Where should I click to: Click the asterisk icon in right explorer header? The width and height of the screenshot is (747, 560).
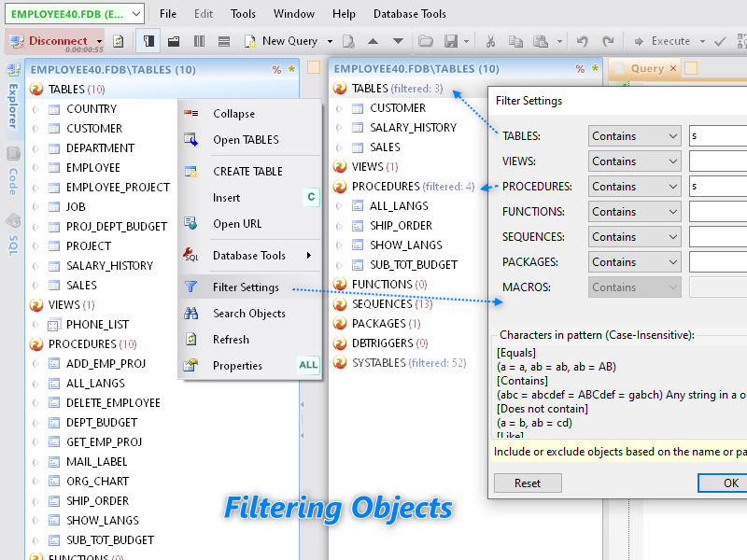point(595,68)
